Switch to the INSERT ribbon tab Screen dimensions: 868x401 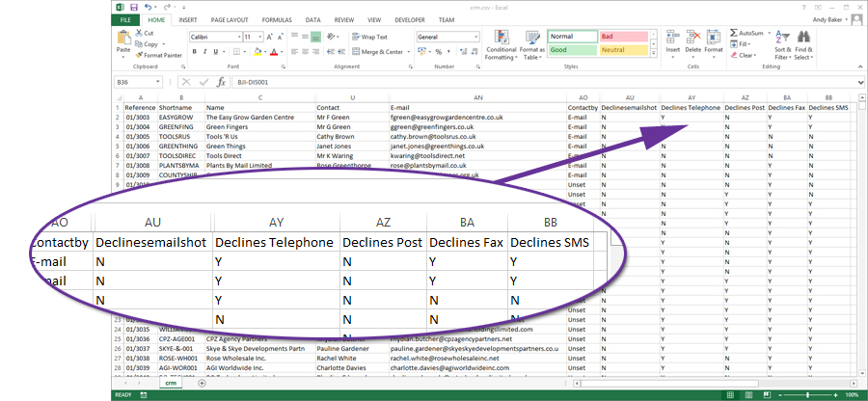pos(188,20)
